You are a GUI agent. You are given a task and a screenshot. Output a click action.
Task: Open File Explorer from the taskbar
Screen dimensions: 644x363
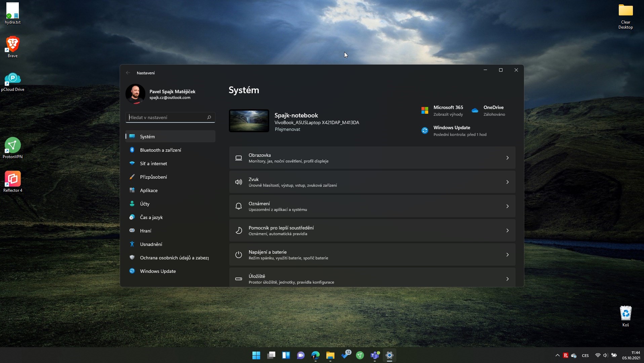tap(330, 355)
